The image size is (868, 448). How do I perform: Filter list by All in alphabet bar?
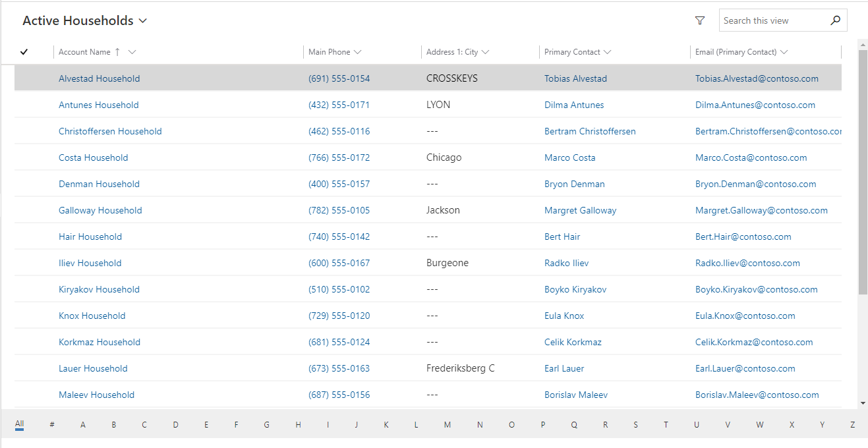20,424
